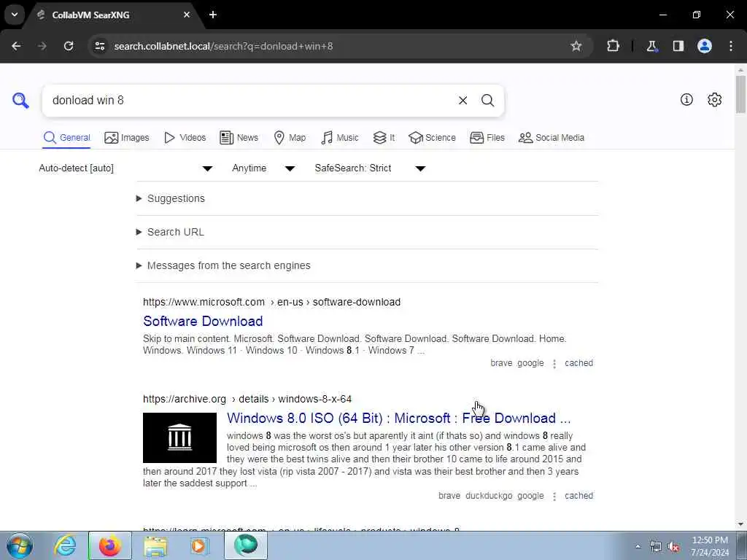Viewport: 747px width, 560px height.
Task: Expand the Suggestions section
Action: coord(171,198)
